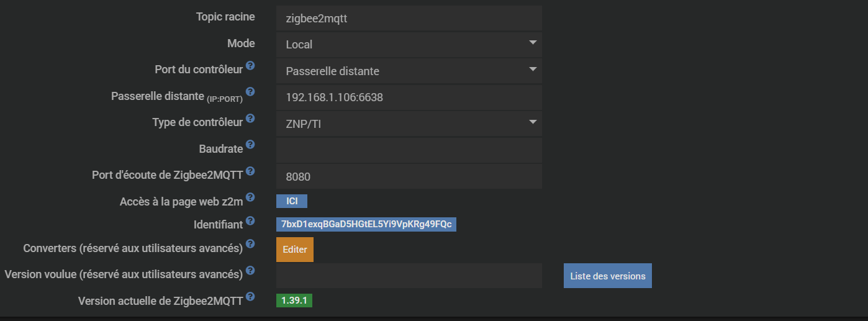Click the Version voulue input field
868x321 pixels.
pyautogui.click(x=409, y=276)
